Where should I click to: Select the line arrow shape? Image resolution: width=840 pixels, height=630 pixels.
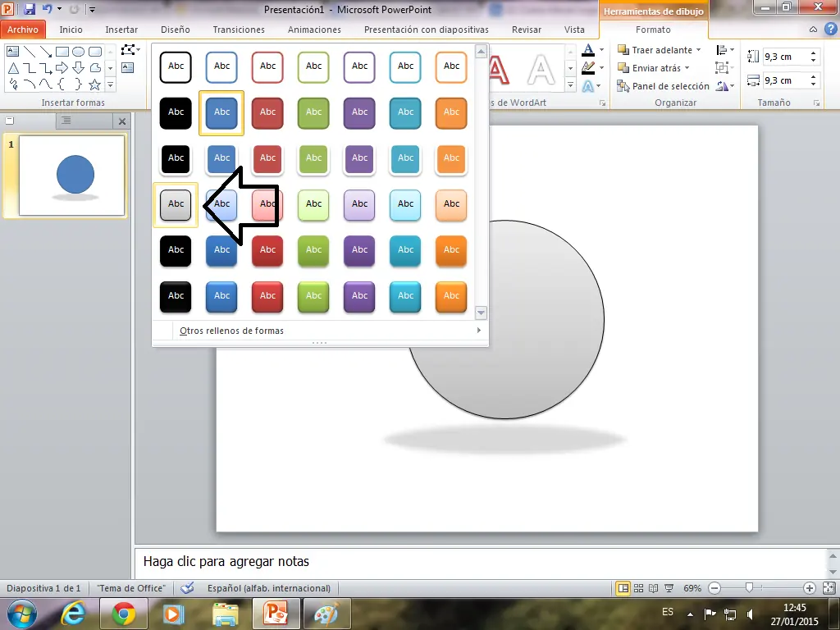pyautogui.click(x=46, y=52)
